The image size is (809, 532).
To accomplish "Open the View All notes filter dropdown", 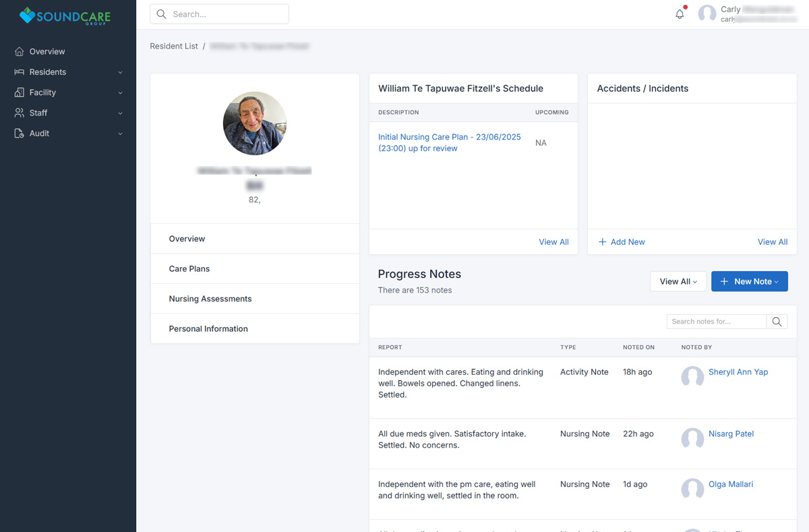I will (678, 282).
